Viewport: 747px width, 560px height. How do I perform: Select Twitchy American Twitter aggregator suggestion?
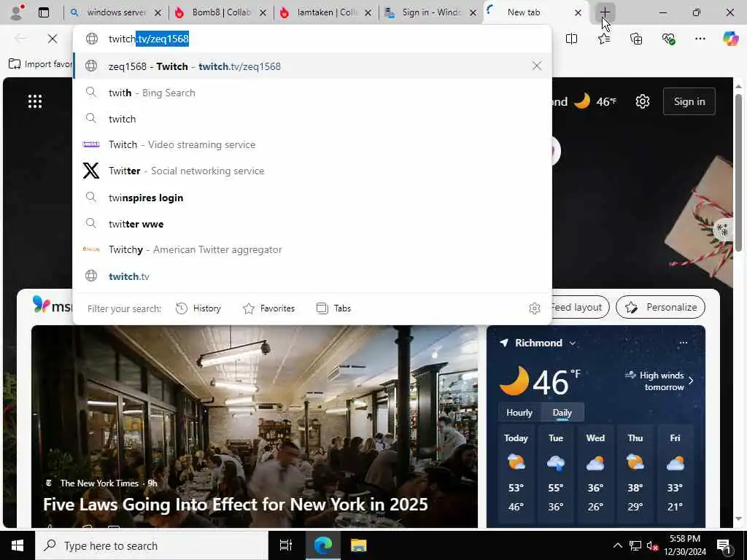pos(312,249)
